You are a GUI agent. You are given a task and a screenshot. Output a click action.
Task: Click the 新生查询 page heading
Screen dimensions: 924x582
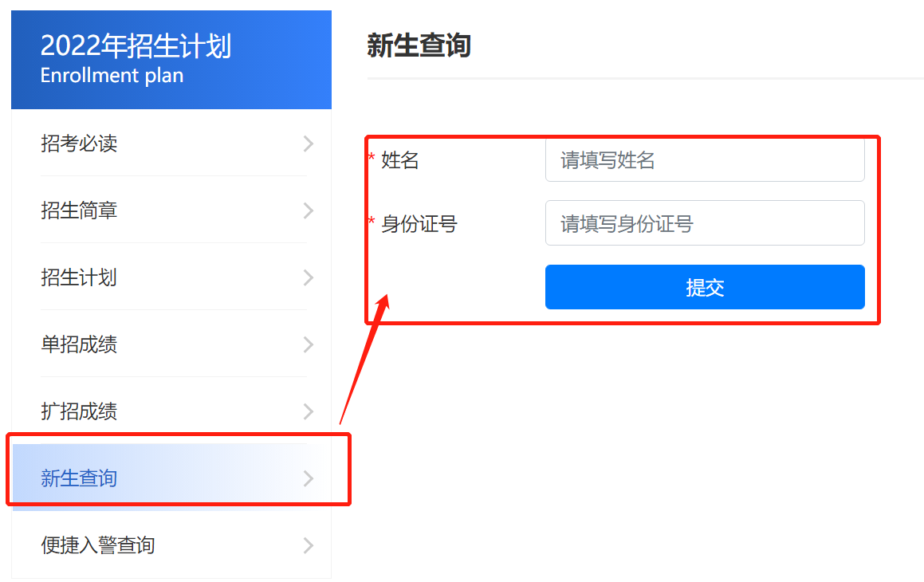click(x=419, y=45)
